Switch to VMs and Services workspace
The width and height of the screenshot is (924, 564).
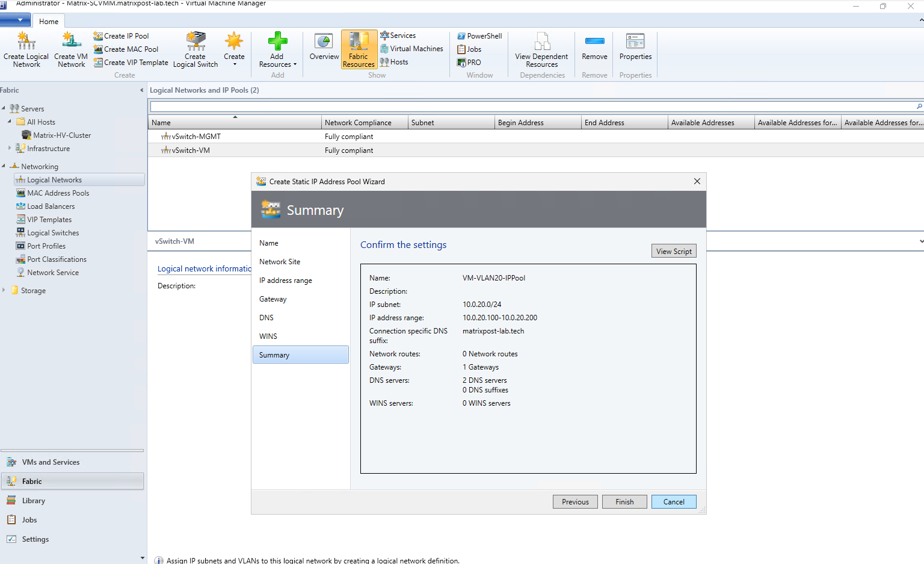click(x=72, y=462)
